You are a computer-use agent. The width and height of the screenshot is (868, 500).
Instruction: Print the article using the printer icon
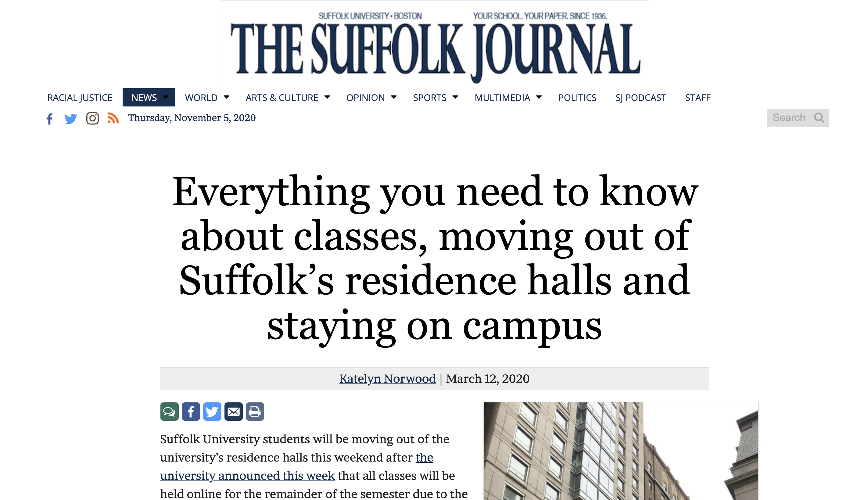255,412
